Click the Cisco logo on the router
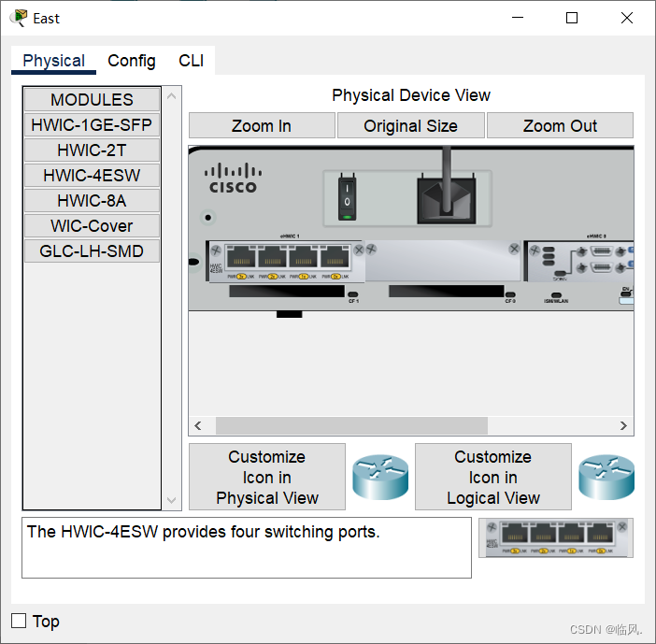Screen dimensions: 656x644 pos(233,179)
